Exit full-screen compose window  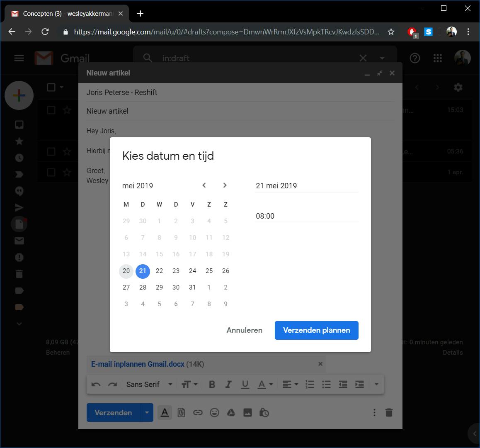pyautogui.click(x=380, y=73)
